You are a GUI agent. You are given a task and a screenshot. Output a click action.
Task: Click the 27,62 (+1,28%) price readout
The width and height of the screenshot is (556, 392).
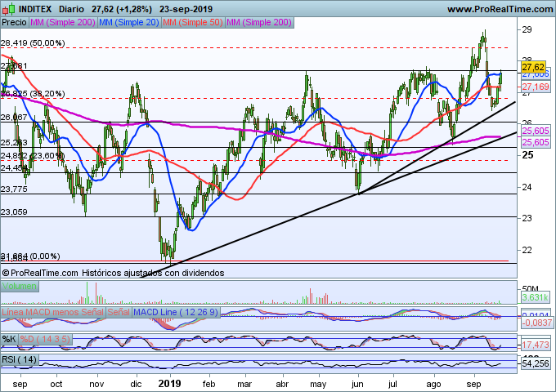pos(122,9)
